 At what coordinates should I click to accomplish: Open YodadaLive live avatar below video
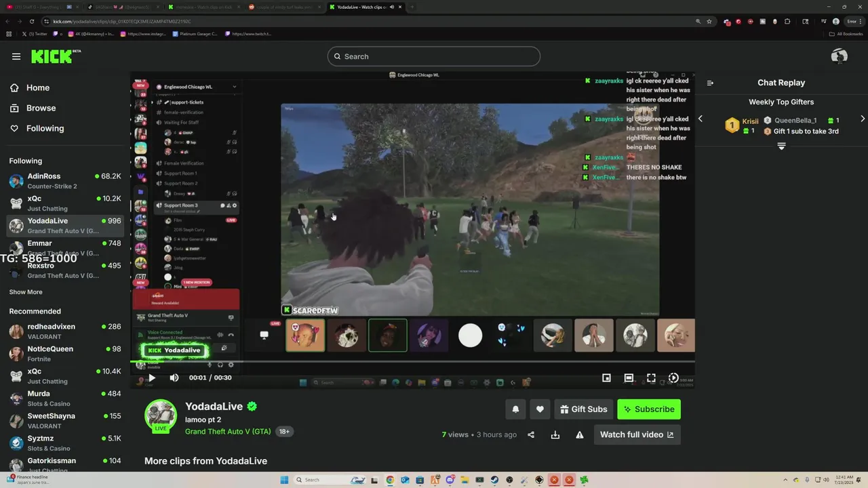[x=161, y=415]
